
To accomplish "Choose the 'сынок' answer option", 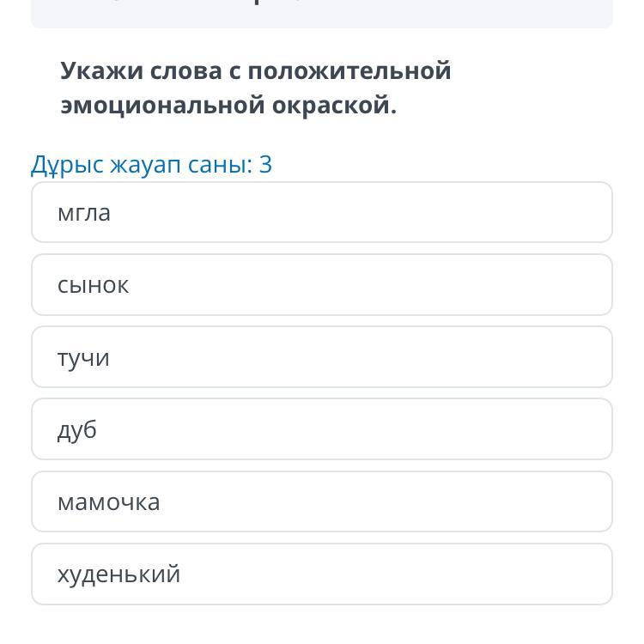I will [322, 284].
